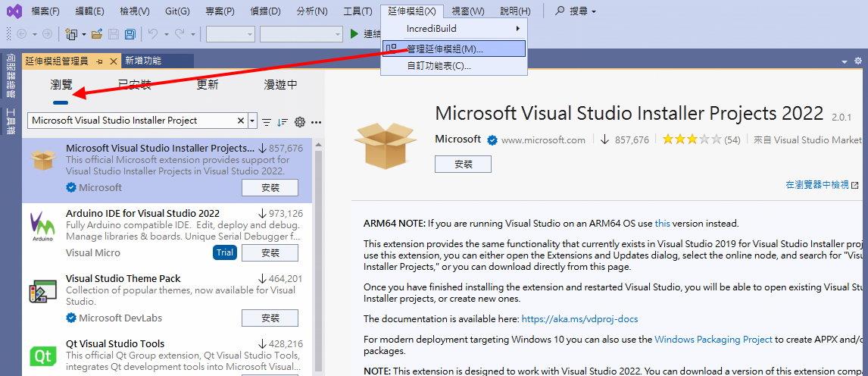
Task: Click the search magnifier icon in menu bar
Action: point(560,11)
